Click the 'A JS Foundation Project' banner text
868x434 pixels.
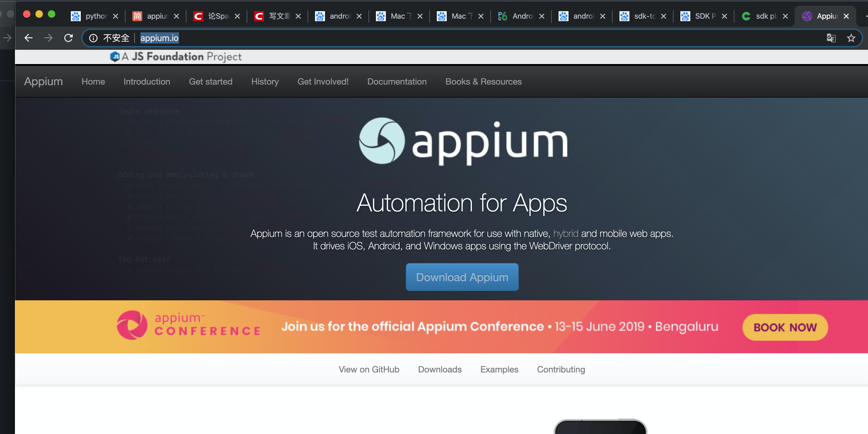coord(182,56)
